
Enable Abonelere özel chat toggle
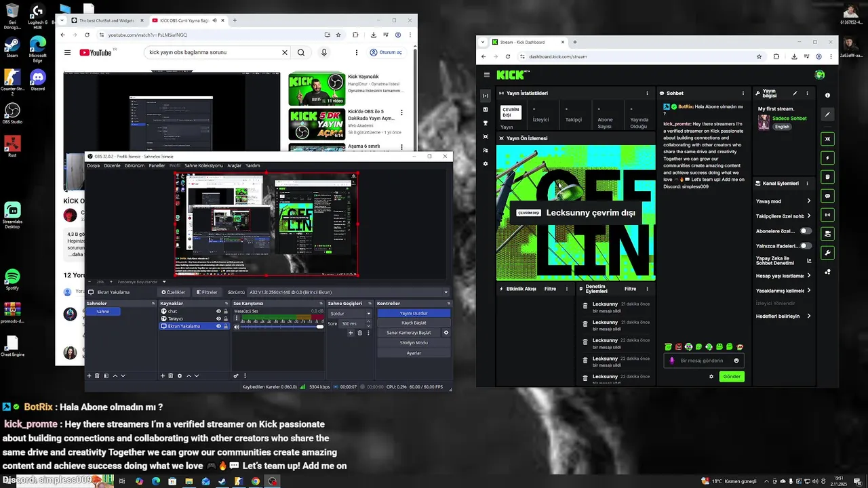[805, 231]
